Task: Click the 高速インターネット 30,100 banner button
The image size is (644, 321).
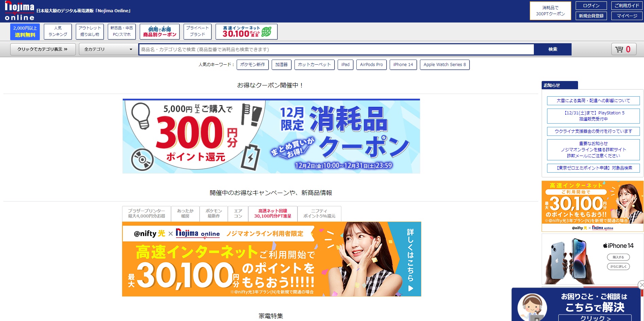Action: (247, 32)
